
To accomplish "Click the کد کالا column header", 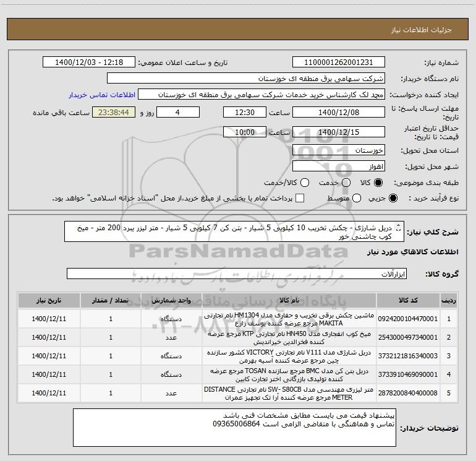I will pyautogui.click(x=408, y=300).
